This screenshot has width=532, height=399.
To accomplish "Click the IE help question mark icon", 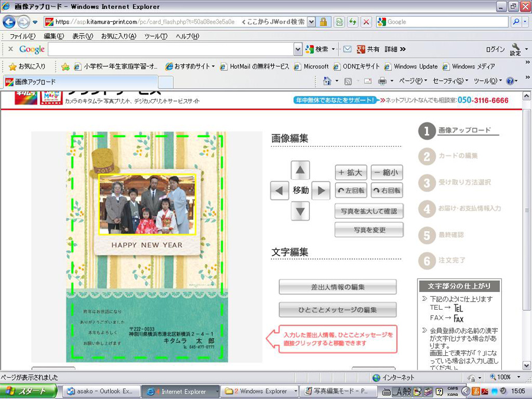I will pos(510,81).
